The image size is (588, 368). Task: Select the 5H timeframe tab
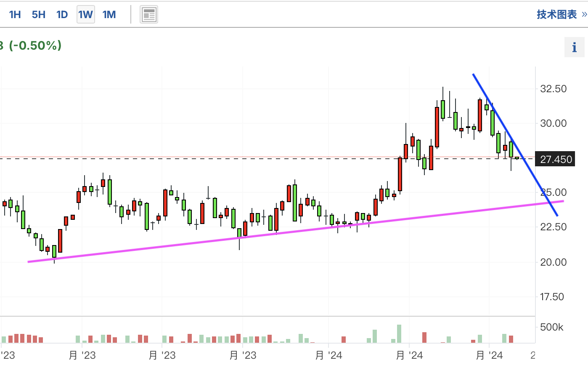[x=38, y=15]
